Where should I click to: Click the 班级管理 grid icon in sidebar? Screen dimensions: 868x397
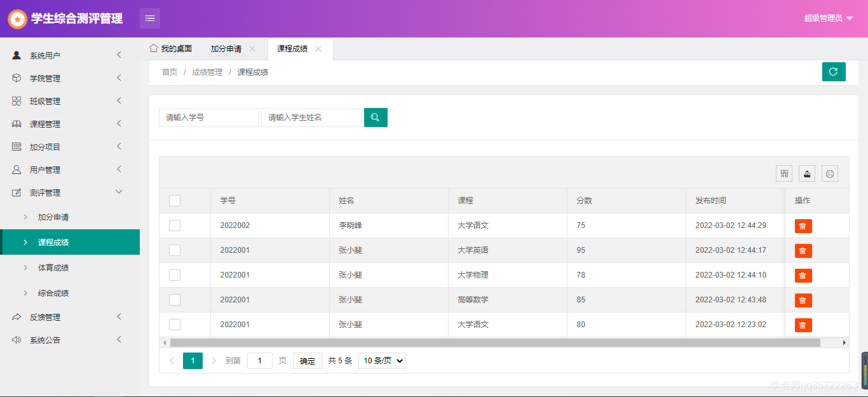coord(17,101)
